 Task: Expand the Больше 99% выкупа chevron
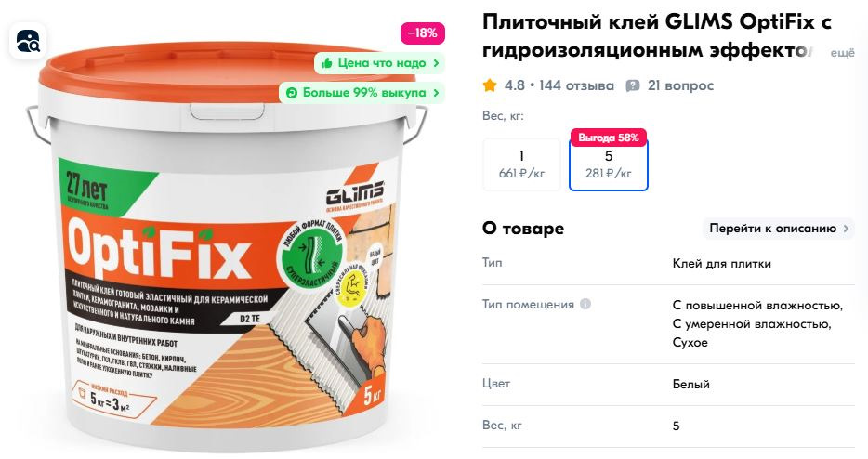[436, 93]
